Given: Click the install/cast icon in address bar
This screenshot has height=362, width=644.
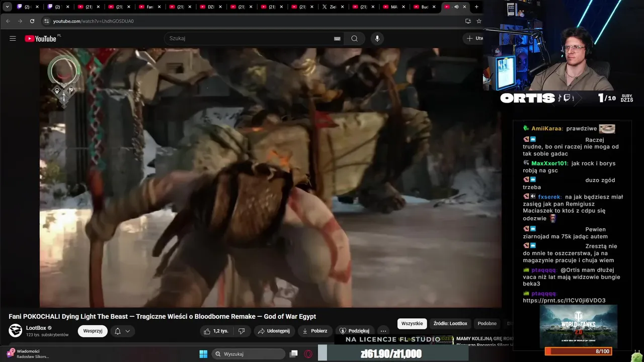Looking at the screenshot, I should coord(468,21).
